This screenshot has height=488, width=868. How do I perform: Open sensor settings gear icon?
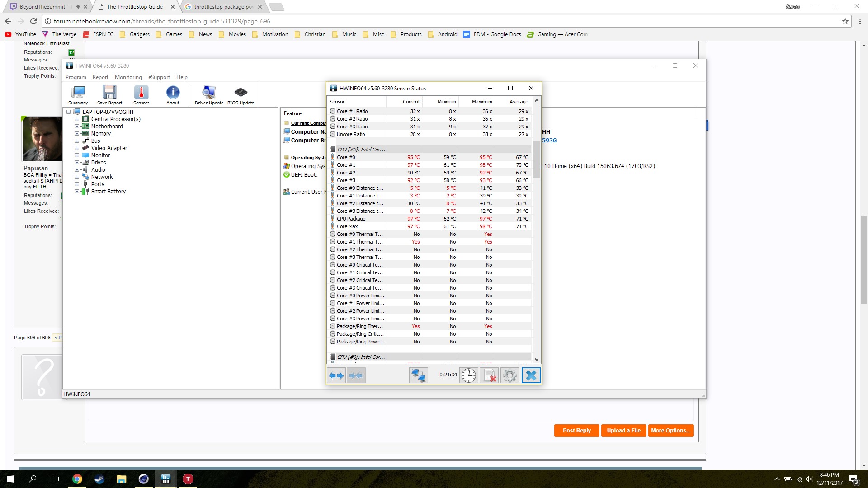point(509,375)
